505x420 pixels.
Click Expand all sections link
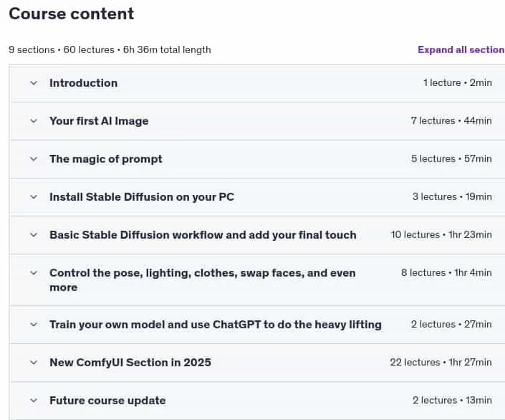click(x=461, y=49)
